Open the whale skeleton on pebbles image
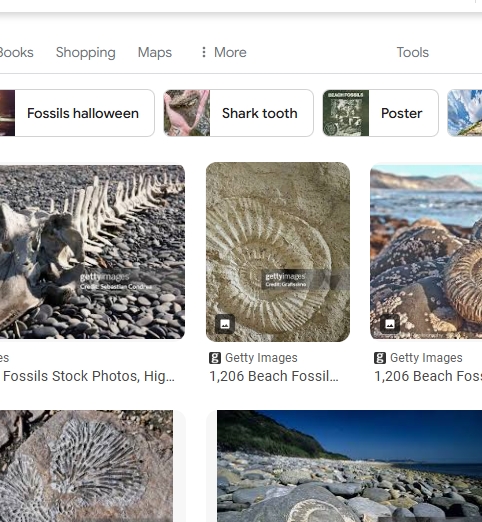Viewport: 482px width, 522px height. pyautogui.click(x=92, y=252)
